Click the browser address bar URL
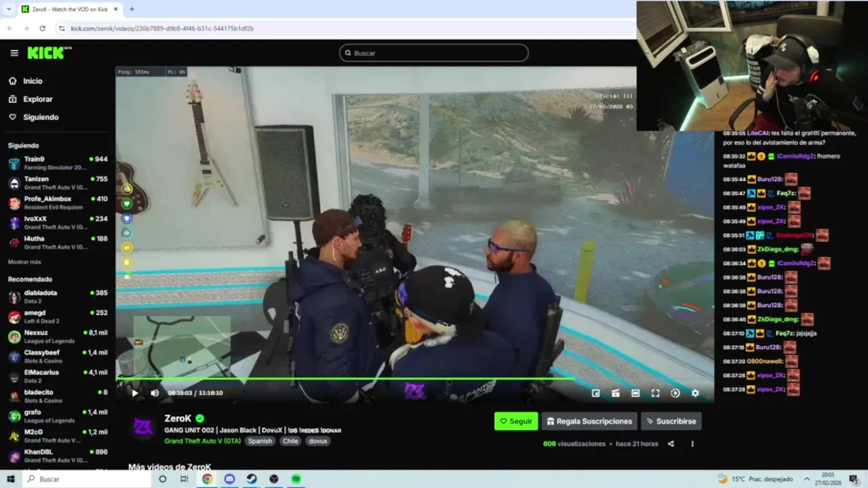Screen dimensions: 868x488 point(162,28)
